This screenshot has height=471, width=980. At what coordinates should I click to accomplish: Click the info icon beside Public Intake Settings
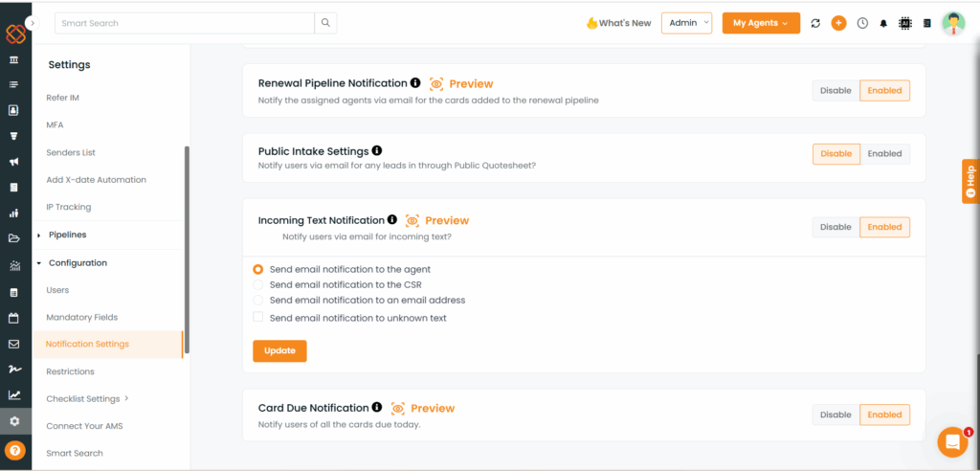point(377,150)
